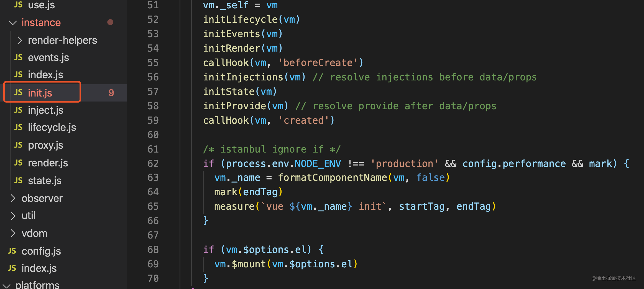Click the JS icon beside proxy.js
The width and height of the screenshot is (644, 289).
click(x=18, y=145)
